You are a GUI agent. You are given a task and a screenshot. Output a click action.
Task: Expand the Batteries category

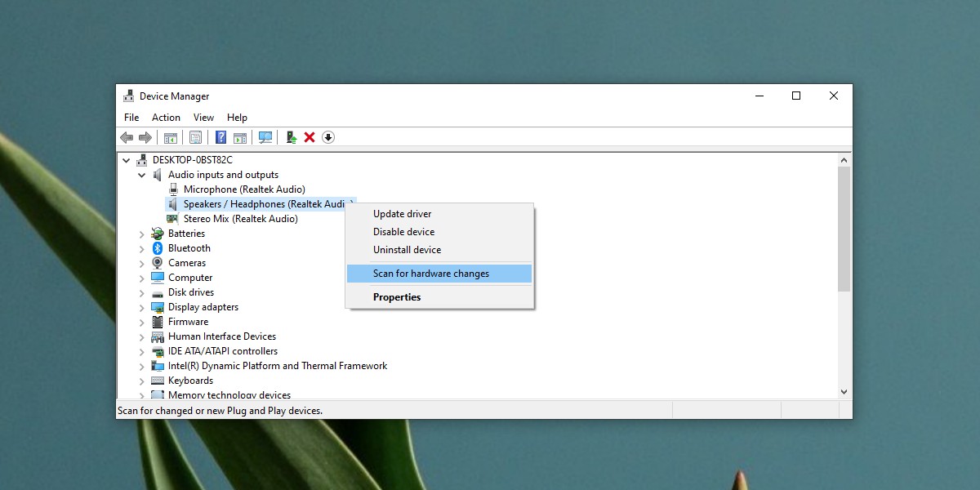pyautogui.click(x=141, y=234)
